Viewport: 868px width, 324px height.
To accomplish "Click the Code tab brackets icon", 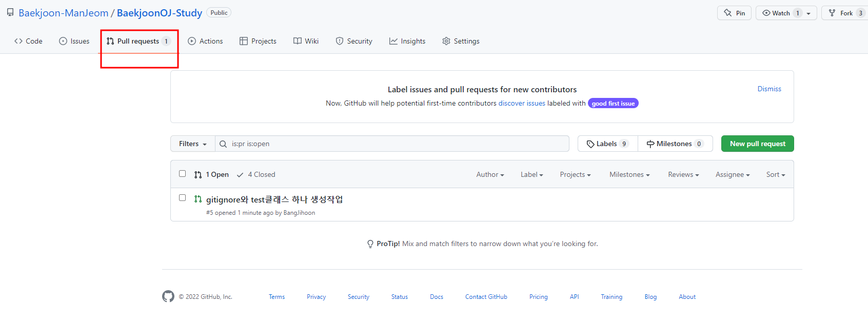I will (x=18, y=41).
